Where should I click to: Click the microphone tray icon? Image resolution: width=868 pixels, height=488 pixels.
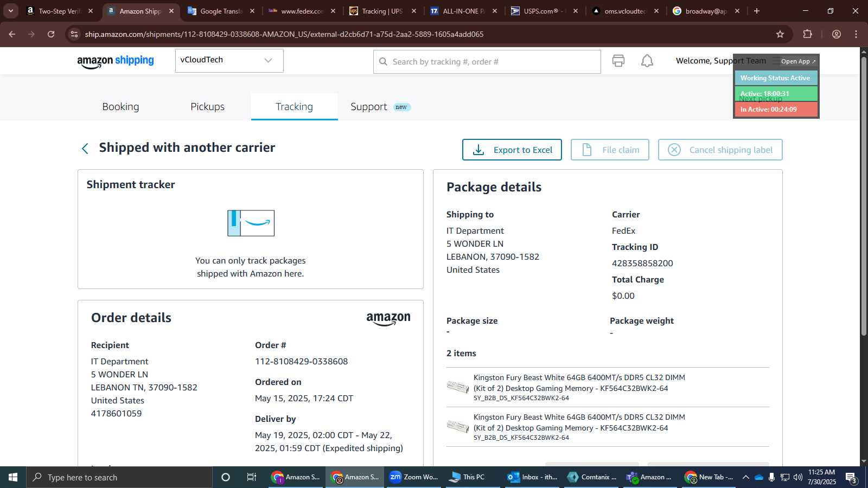coord(771,477)
